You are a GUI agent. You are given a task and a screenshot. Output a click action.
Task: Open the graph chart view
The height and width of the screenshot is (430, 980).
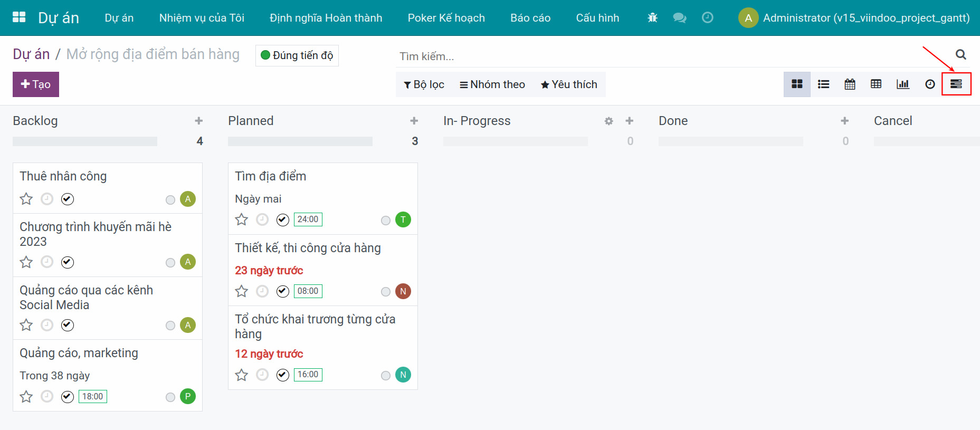(902, 84)
